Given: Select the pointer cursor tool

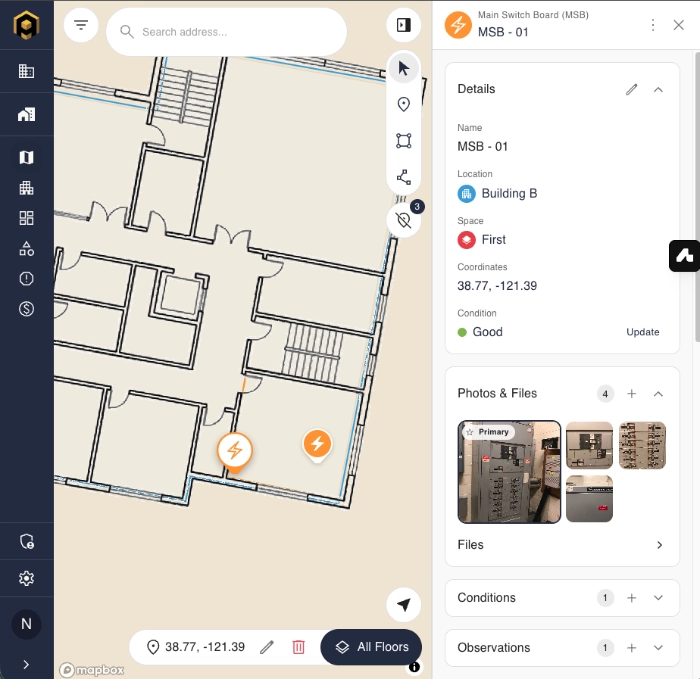Looking at the screenshot, I should (404, 68).
